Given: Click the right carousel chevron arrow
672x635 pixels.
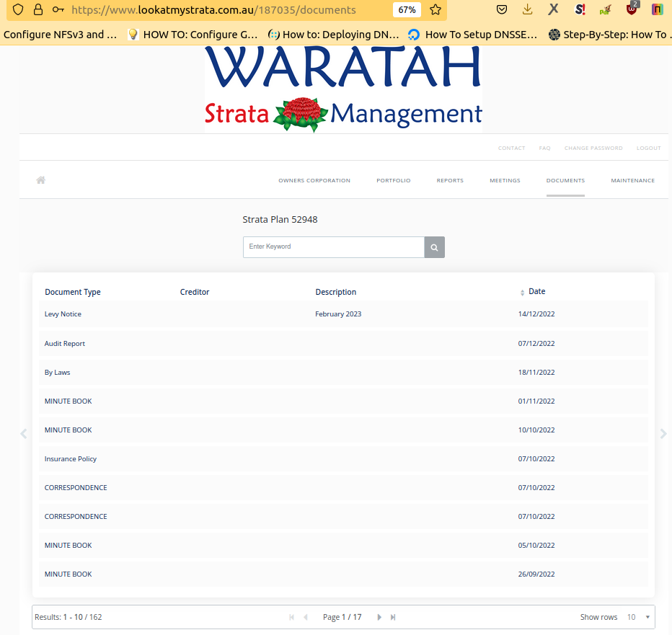Looking at the screenshot, I should click(663, 434).
